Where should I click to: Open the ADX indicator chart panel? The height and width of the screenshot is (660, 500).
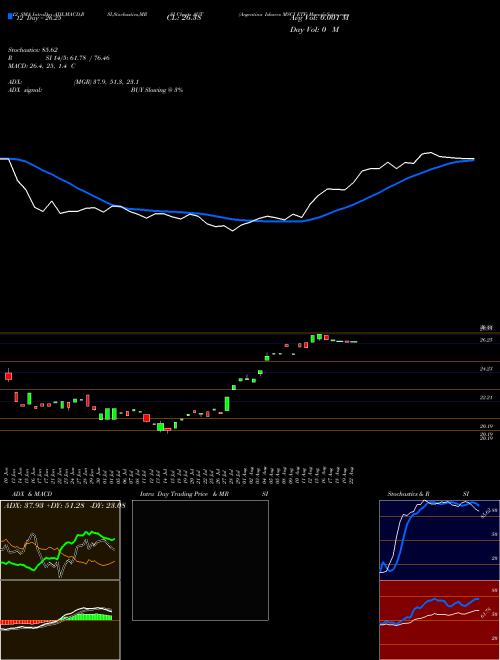point(60,540)
